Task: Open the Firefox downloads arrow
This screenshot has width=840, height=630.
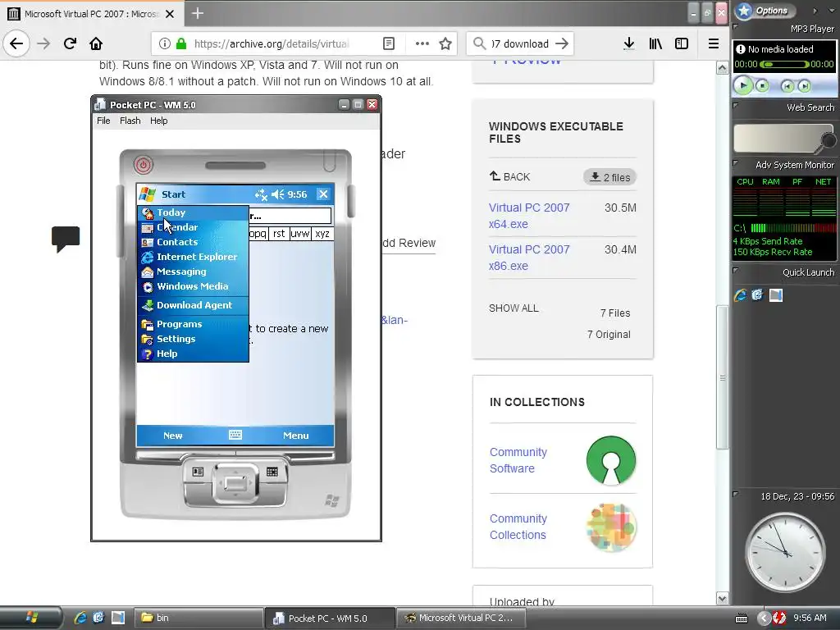Action: (629, 43)
